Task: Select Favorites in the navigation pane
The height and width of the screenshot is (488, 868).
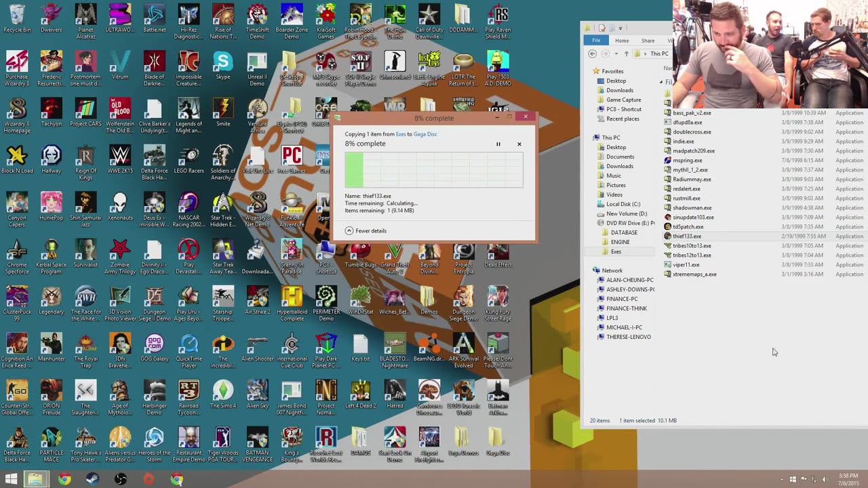Action: tap(612, 71)
